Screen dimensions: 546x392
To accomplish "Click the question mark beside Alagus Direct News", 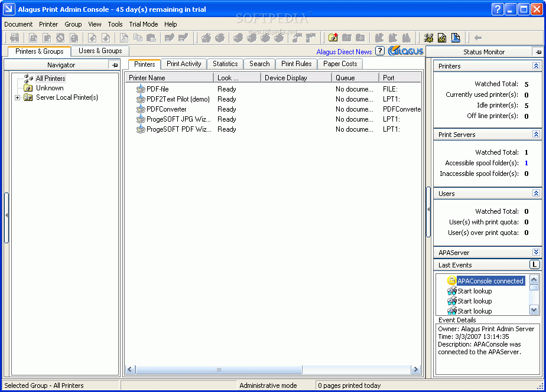I will [380, 51].
